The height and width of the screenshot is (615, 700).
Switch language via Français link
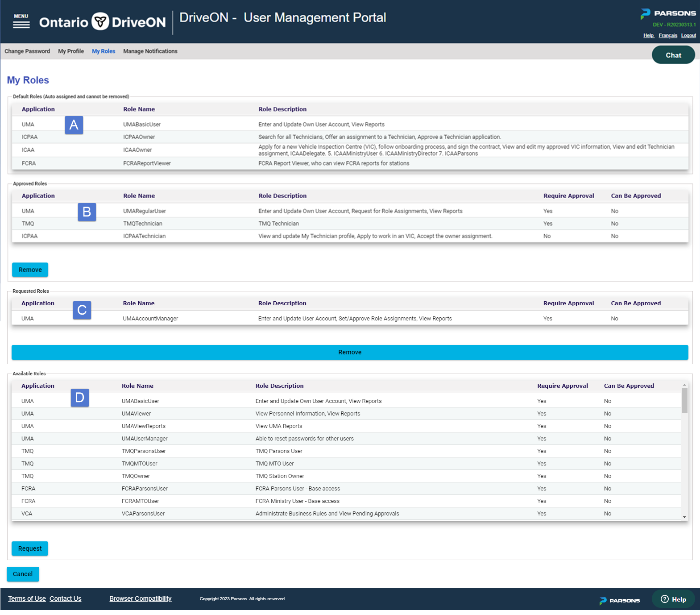[x=668, y=36]
